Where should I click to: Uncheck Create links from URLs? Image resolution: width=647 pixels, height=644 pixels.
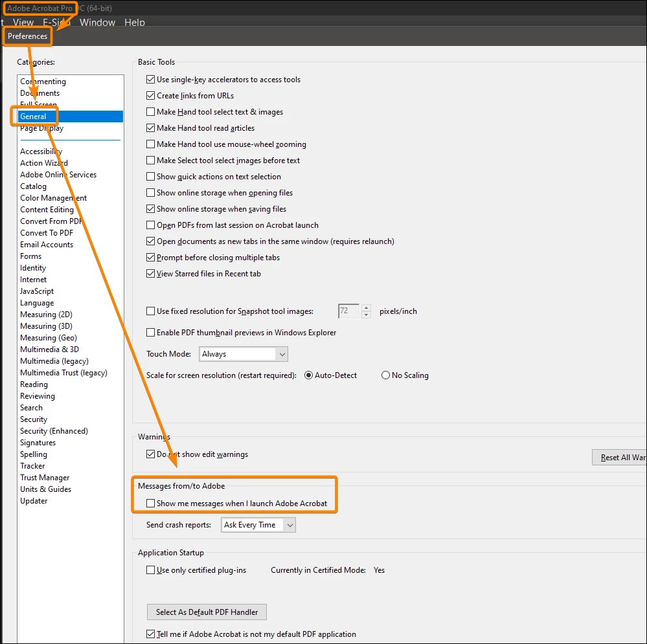[151, 95]
